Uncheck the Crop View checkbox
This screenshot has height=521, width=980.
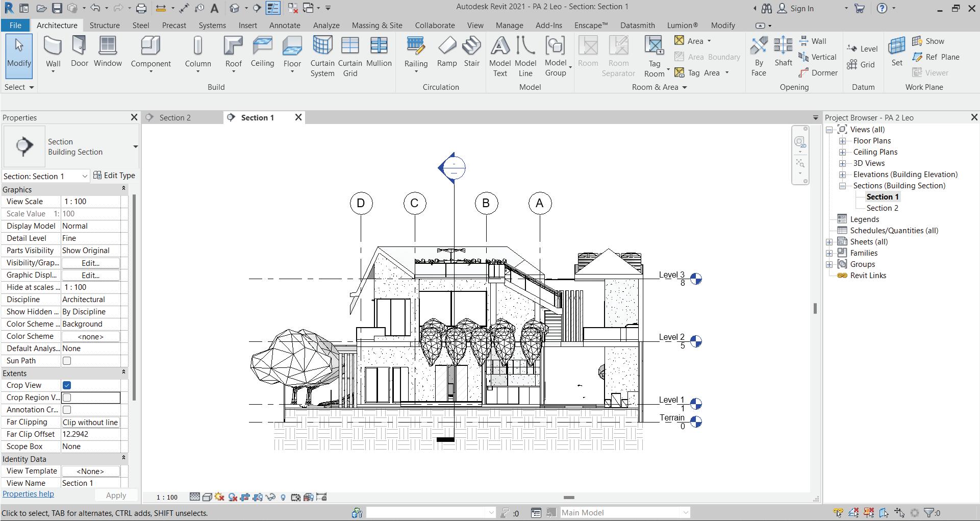(x=67, y=385)
